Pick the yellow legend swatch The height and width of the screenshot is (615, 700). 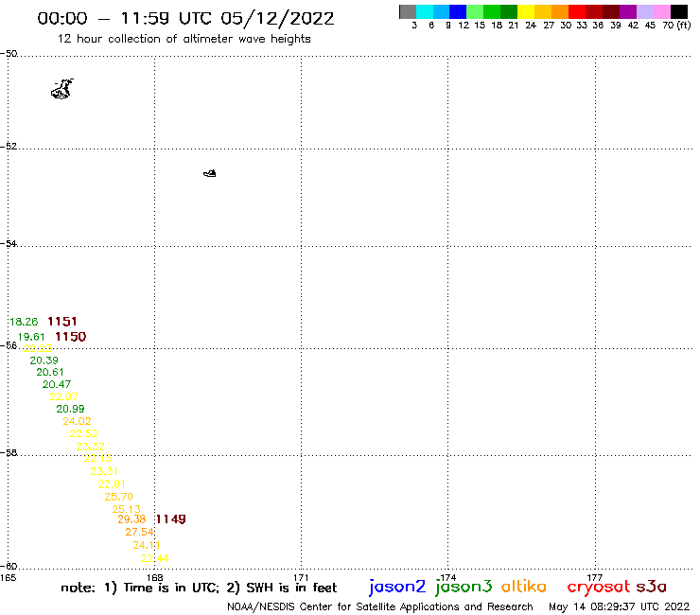[x=526, y=11]
